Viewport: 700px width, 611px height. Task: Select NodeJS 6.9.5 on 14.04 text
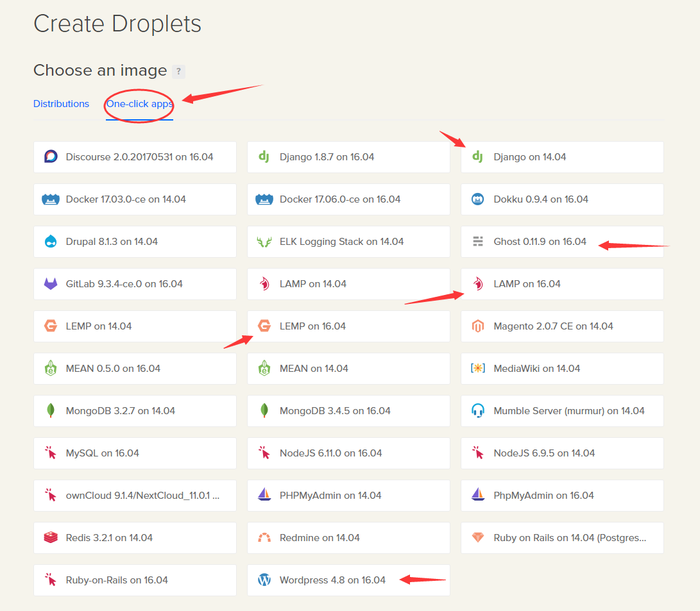coord(544,453)
